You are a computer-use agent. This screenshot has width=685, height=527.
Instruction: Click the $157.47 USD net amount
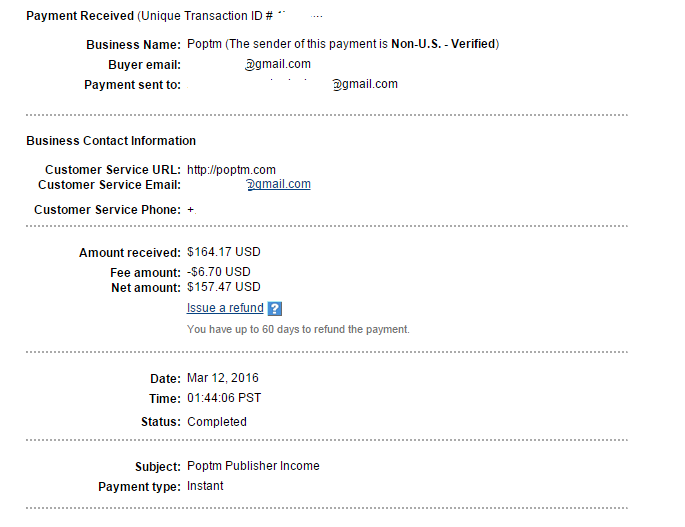223,287
